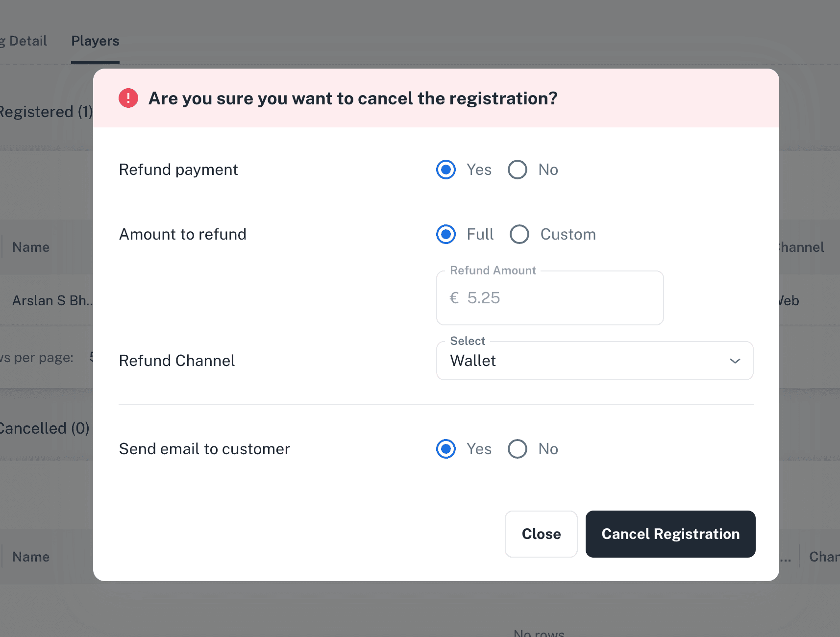Screen dimensions: 840x637
Task: Switch to the Players tab
Action: [95, 41]
